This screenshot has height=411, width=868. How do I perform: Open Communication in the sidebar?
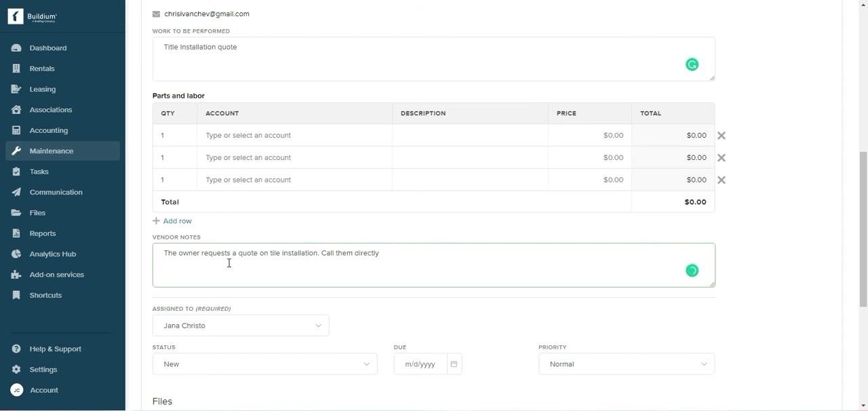point(56,192)
